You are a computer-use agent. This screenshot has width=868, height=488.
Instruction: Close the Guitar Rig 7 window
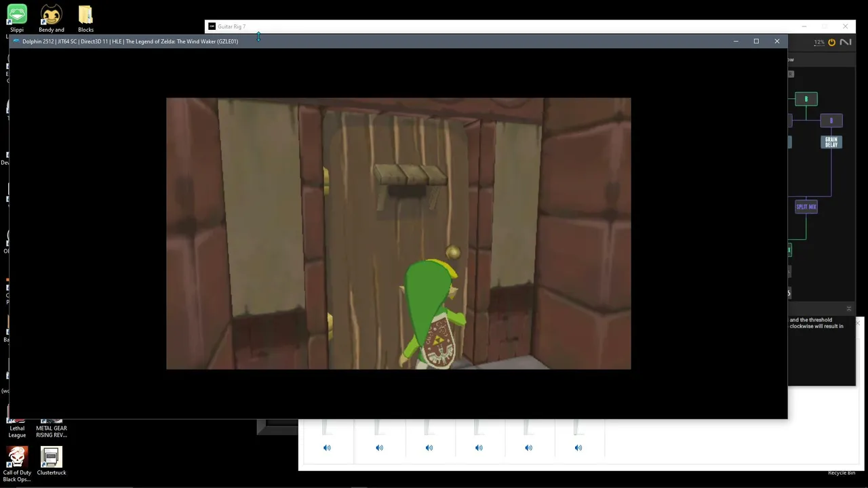(845, 26)
